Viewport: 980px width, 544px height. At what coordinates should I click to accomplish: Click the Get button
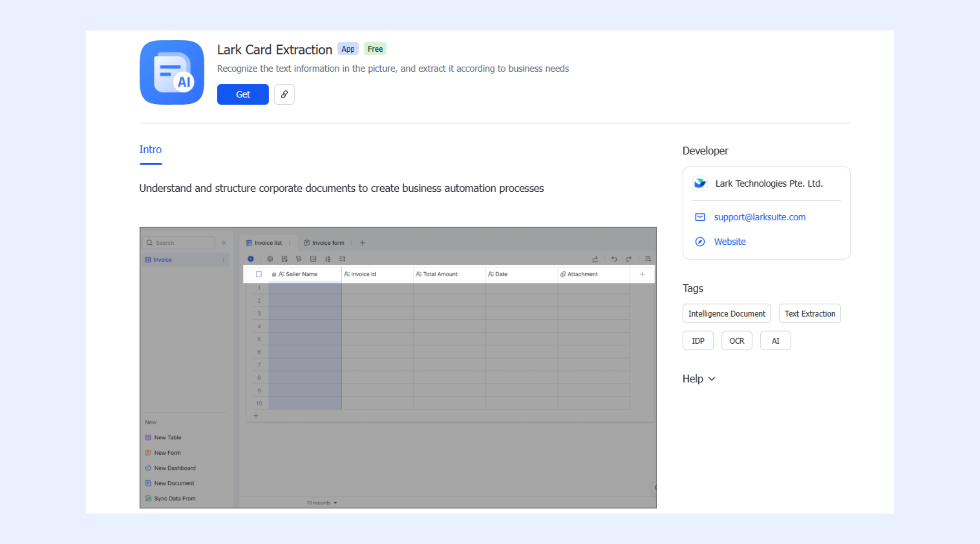[x=243, y=94]
